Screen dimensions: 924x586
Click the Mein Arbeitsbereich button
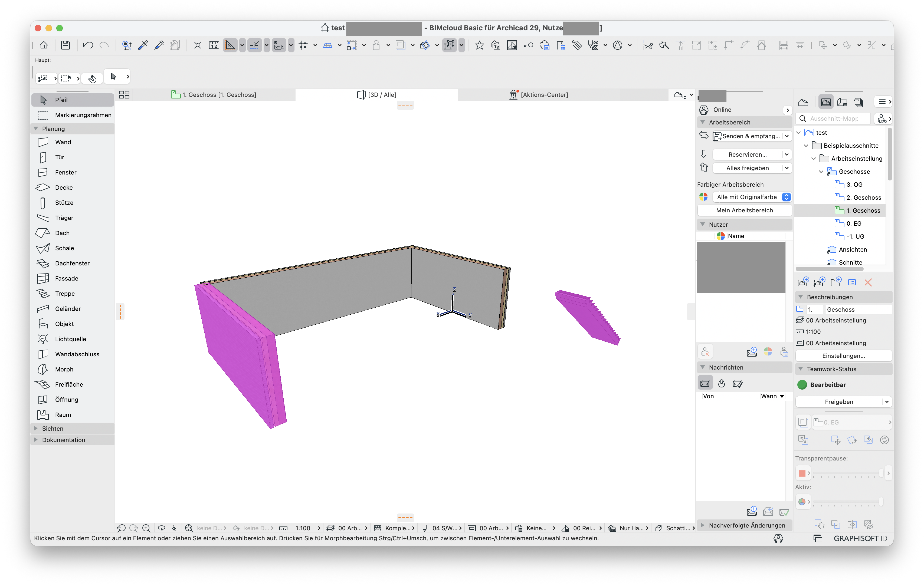pos(744,210)
